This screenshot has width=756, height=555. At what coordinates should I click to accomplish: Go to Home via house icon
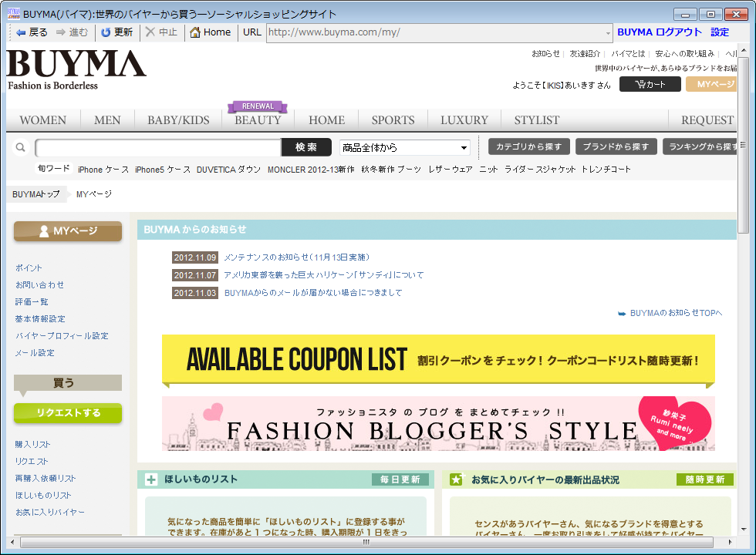coord(210,32)
